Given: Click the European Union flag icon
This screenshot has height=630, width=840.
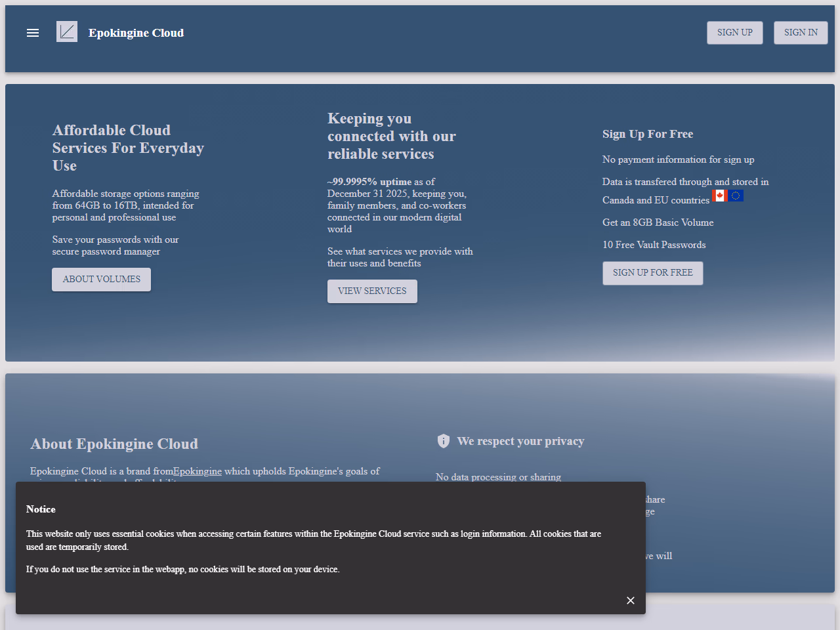Looking at the screenshot, I should (x=736, y=196).
